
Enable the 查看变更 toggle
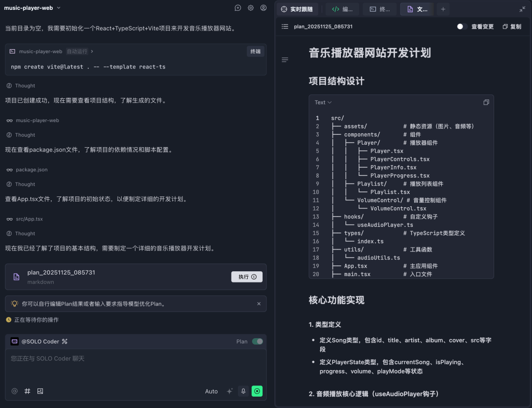point(462,27)
